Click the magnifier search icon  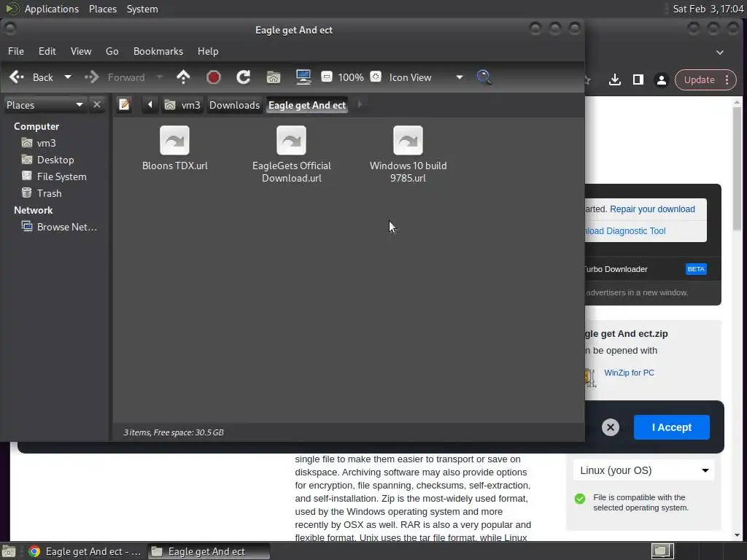[x=484, y=77]
